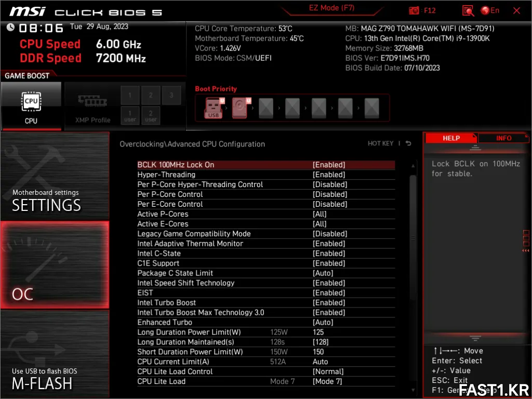Click the DDR Speed 7200 MHz readout

(83, 58)
